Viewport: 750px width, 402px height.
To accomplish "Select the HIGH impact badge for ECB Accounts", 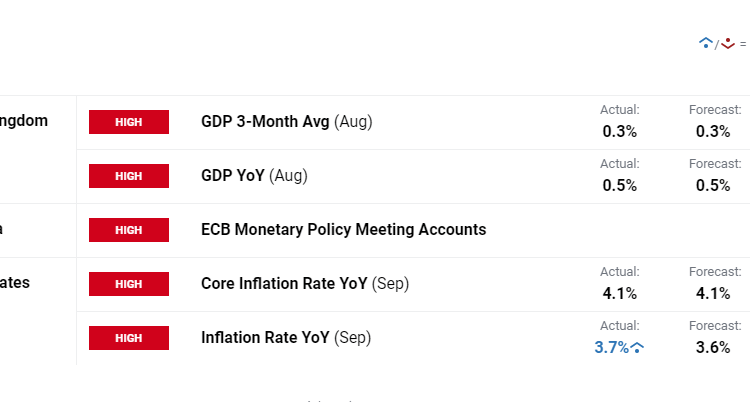I will [129, 230].
